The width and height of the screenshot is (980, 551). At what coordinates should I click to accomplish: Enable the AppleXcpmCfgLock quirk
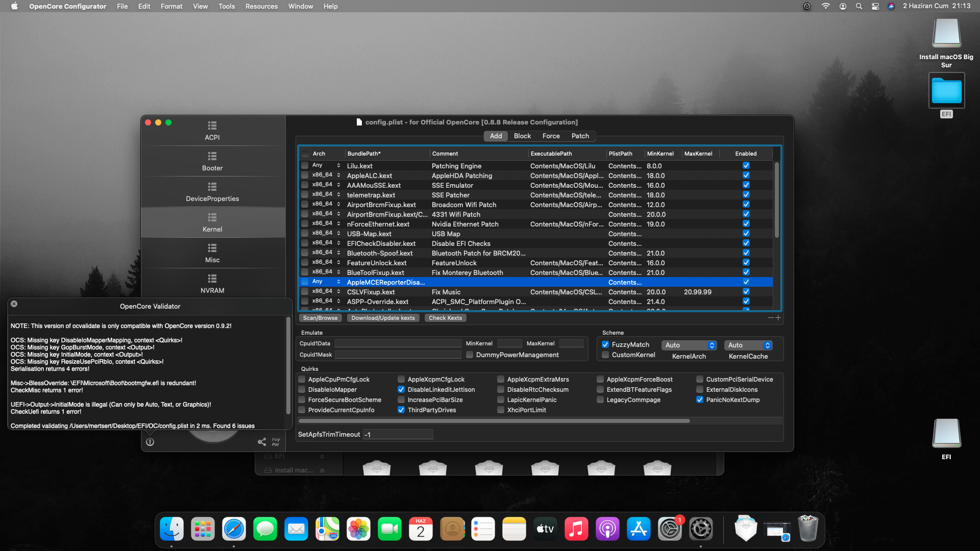coord(402,380)
